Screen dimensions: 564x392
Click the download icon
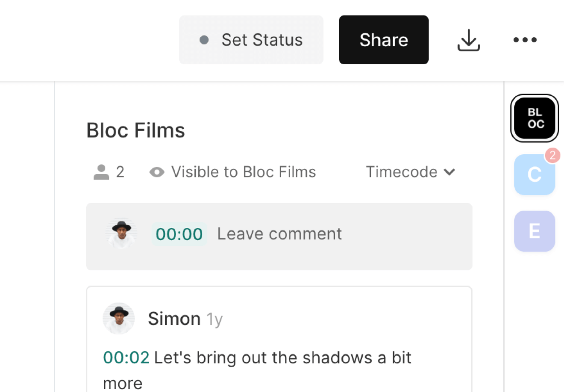click(x=469, y=40)
